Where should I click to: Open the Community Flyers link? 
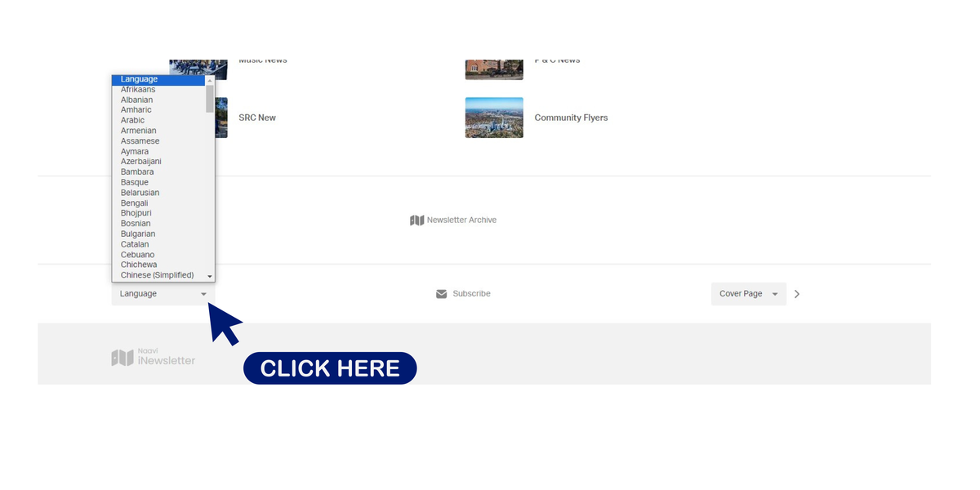coord(571,118)
